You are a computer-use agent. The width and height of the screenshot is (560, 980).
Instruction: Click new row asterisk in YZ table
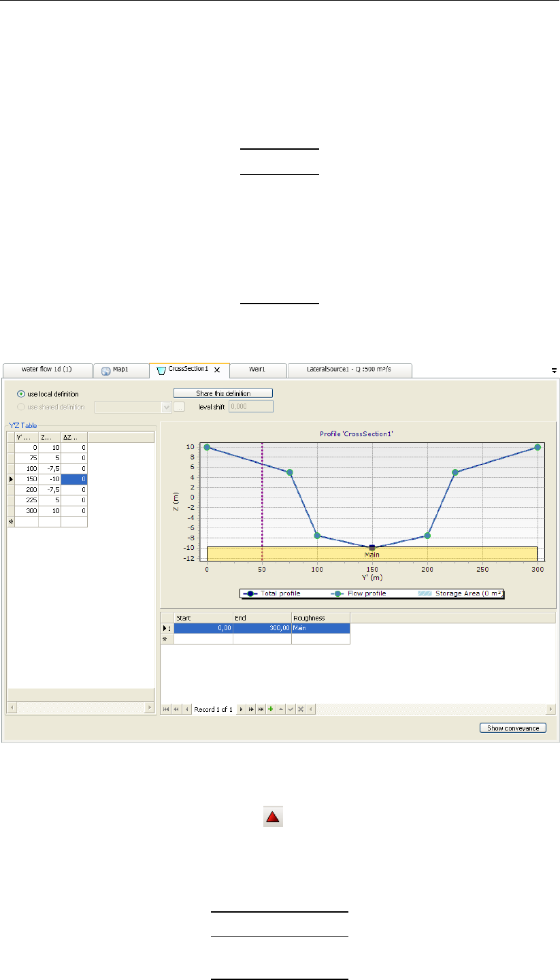click(x=10, y=521)
